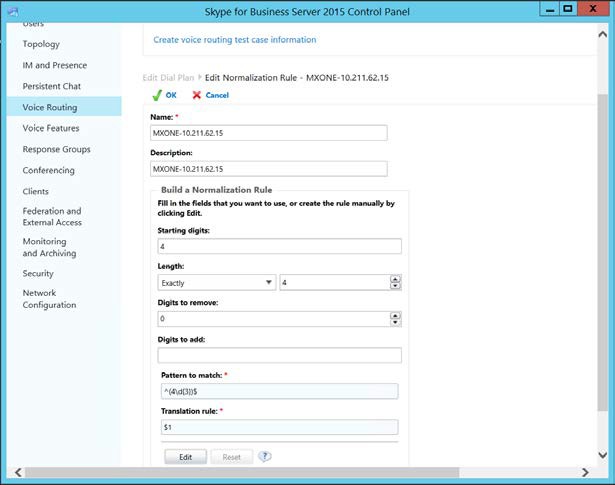615x485 pixels.
Task: Click the Edit Dial Plan breadcrumb
Action: point(166,77)
